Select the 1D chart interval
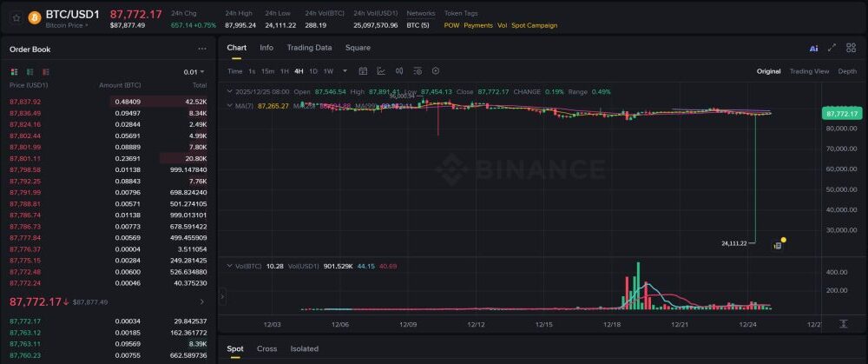The height and width of the screenshot is (364, 868). tap(313, 71)
